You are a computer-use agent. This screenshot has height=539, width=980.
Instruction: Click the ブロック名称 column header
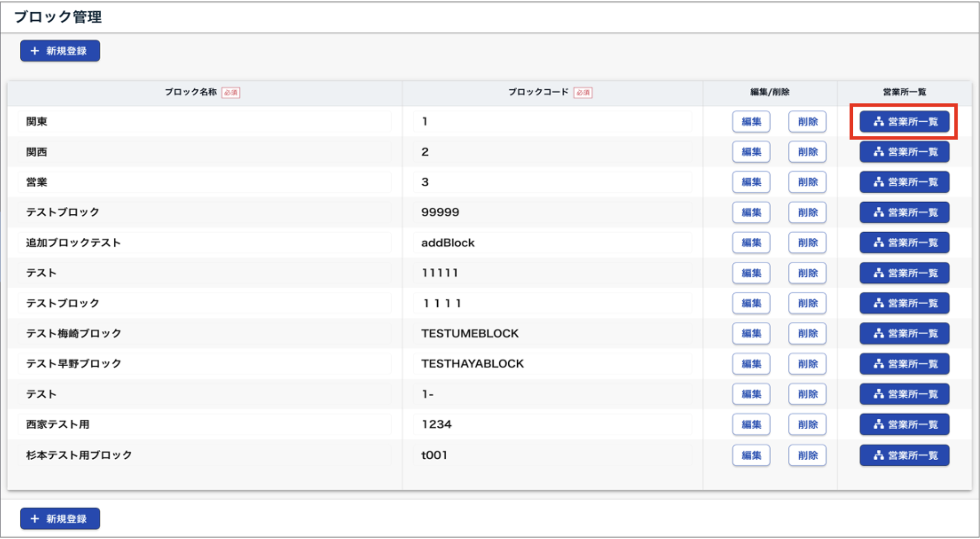pos(191,92)
